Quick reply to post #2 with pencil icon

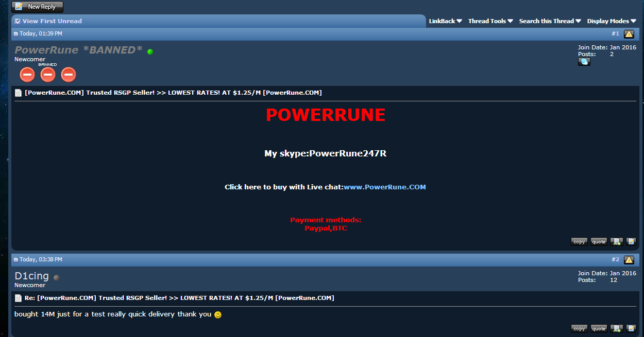coord(631,329)
